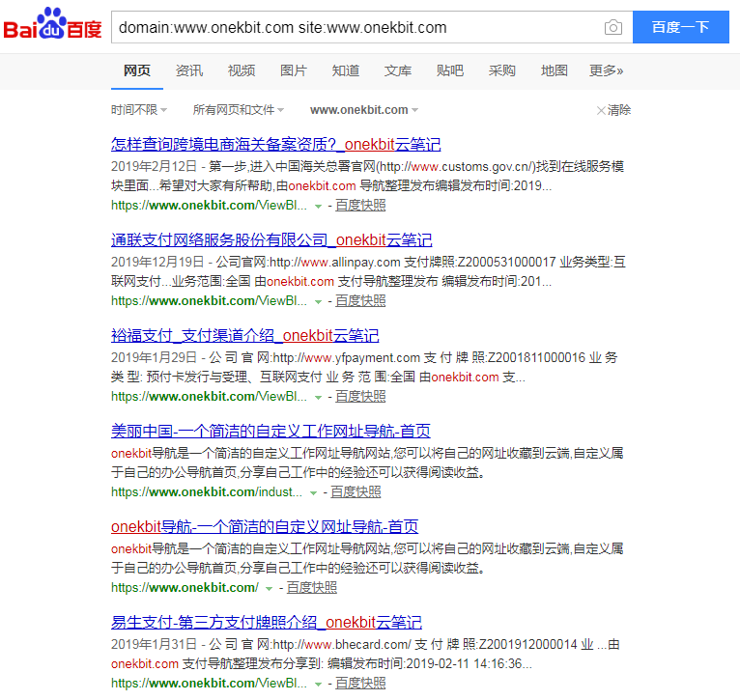Open result 美丽中国-一个简洁的自定义工作网址导航
The image size is (740, 700).
[x=270, y=431]
